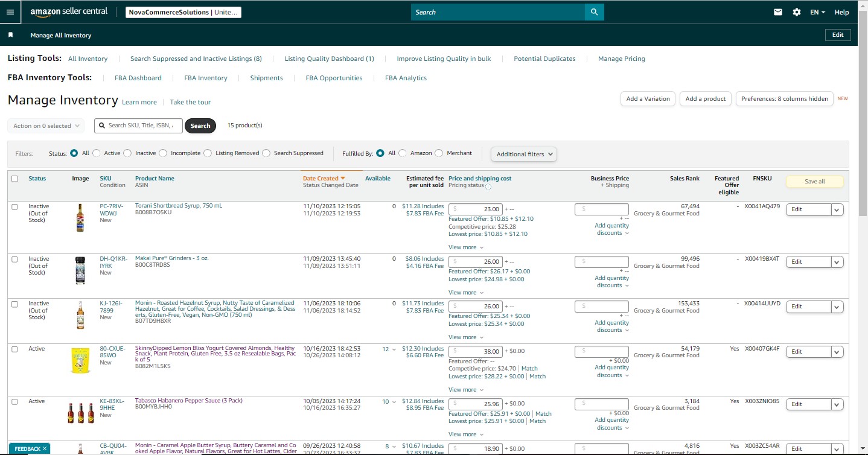The image size is (868, 455).
Task: Click the Tabasco Habanero Pepper Sauce image
Action: pos(80,413)
